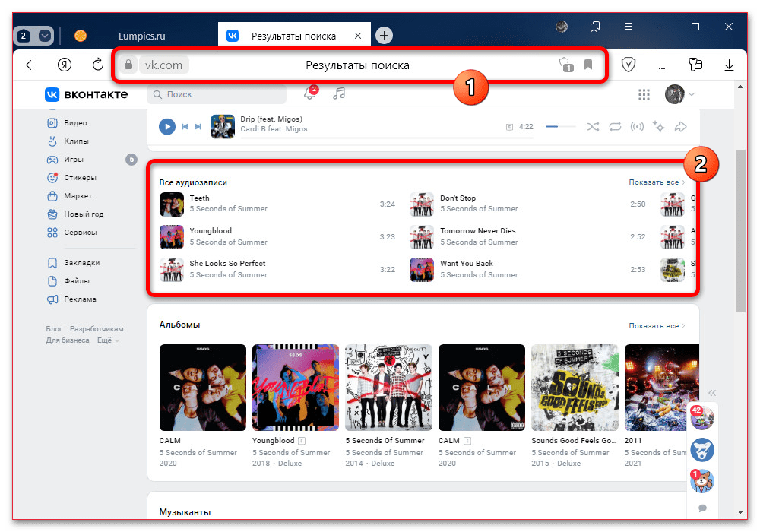Open chat avatar with 42 badge
The width and height of the screenshot is (760, 532).
pos(701,418)
